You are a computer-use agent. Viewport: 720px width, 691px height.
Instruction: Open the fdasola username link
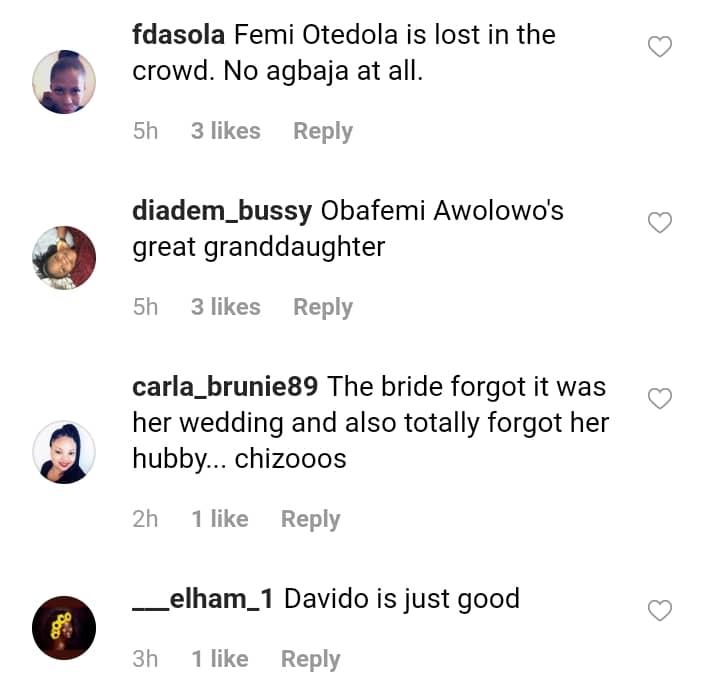[x=179, y=35]
